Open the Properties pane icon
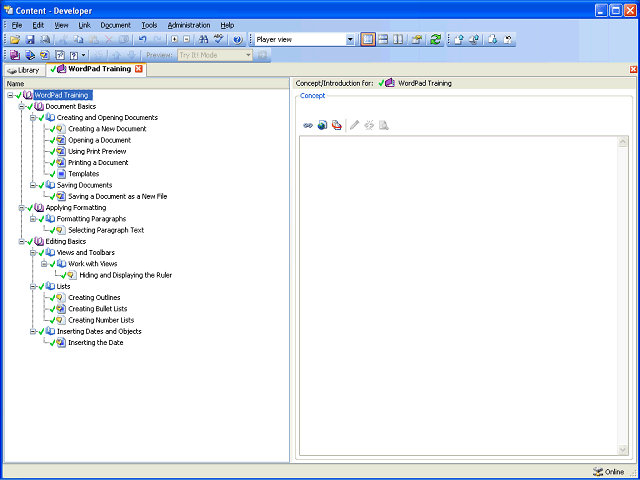This screenshot has height=480, width=640. tap(417, 40)
